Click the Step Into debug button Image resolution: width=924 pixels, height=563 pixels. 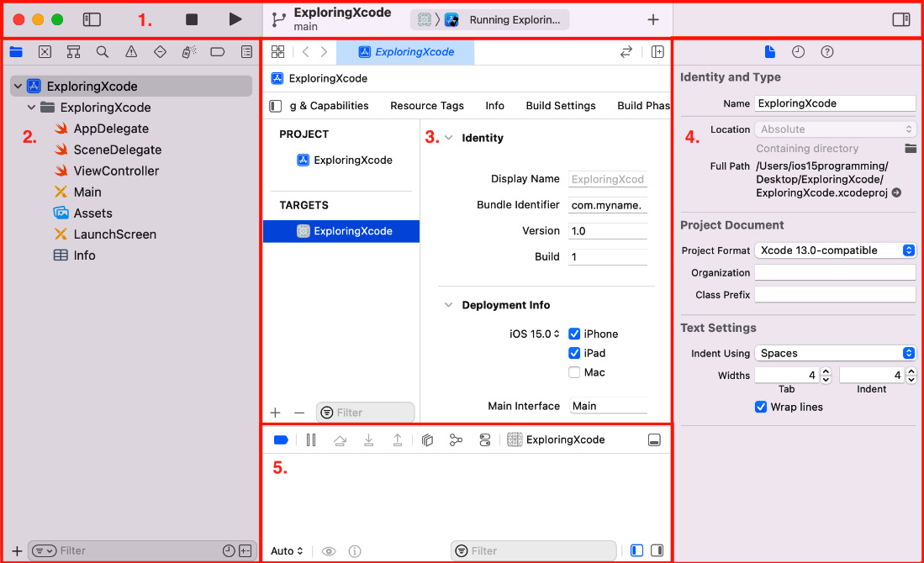[369, 440]
